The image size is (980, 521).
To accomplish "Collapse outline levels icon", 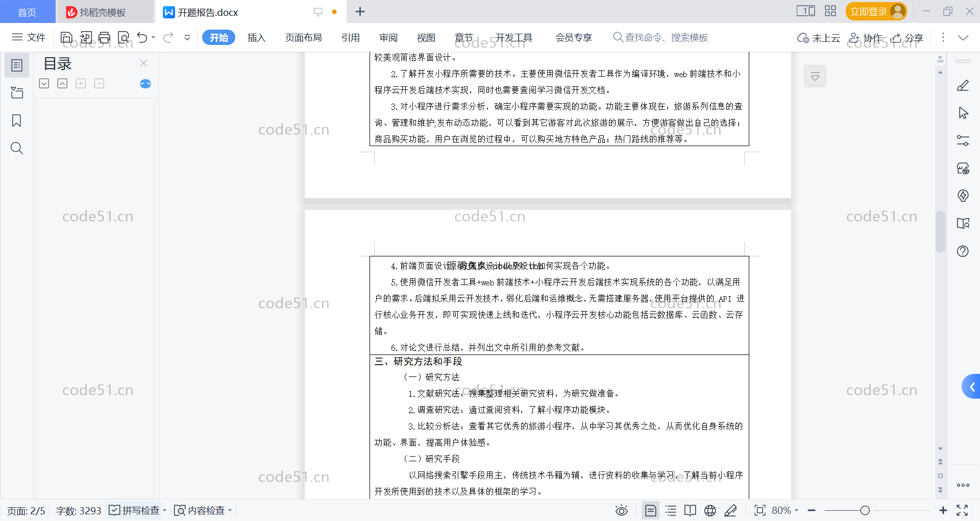I will point(62,83).
